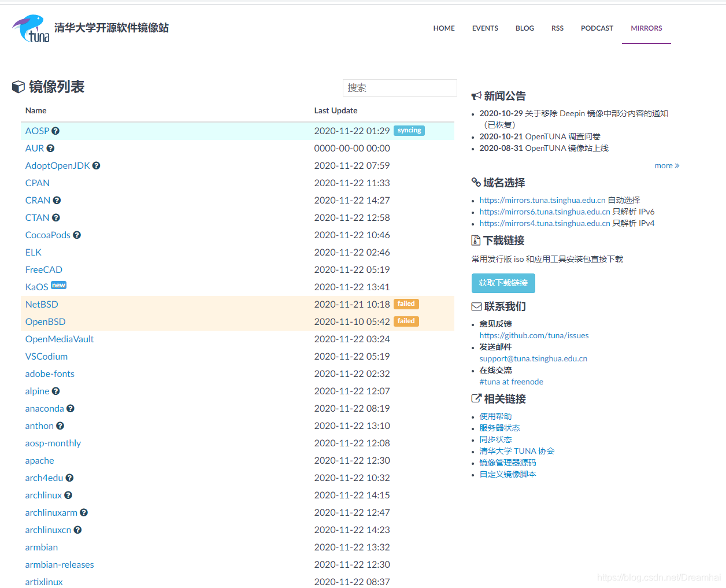Open help icon beside archlinux row
The height and width of the screenshot is (588, 726).
click(68, 495)
